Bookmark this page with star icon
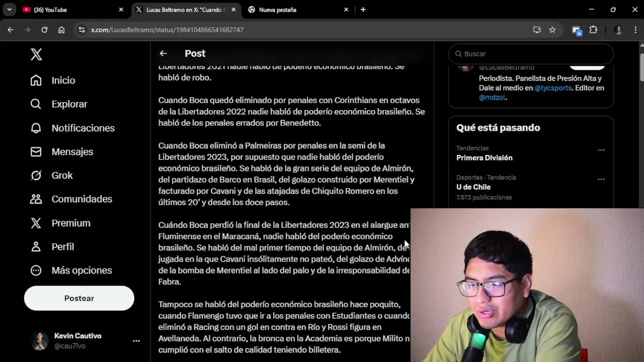The image size is (644, 362). (x=552, y=30)
